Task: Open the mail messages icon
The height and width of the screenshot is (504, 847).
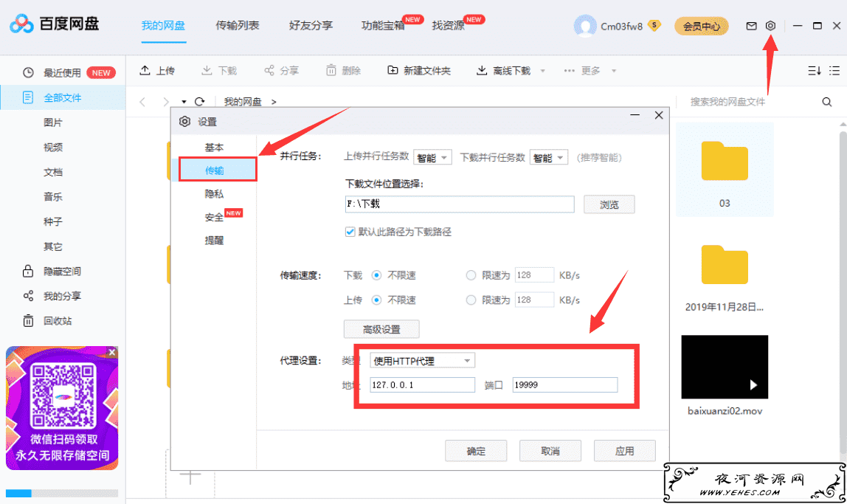Action: tap(751, 26)
